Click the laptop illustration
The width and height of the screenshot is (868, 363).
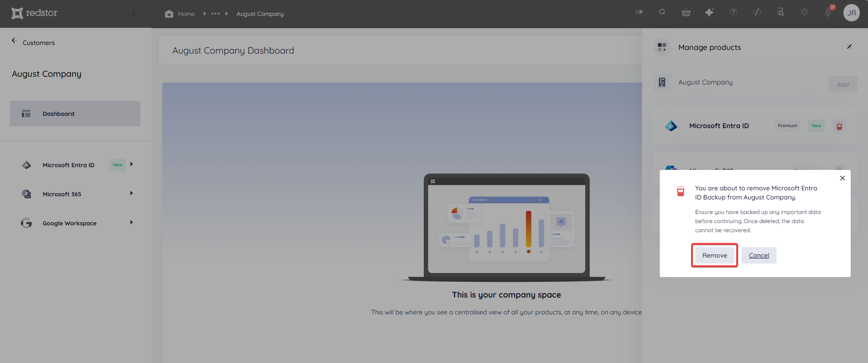507,227
